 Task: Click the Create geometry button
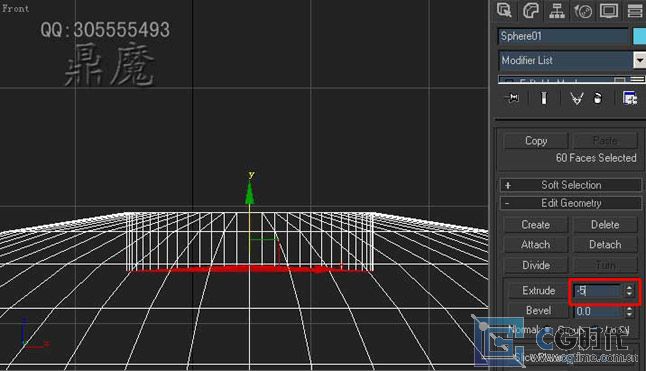[x=536, y=225]
